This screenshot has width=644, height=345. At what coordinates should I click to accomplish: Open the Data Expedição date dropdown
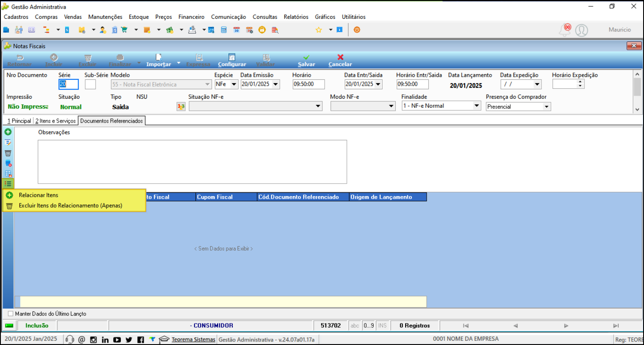tap(537, 85)
